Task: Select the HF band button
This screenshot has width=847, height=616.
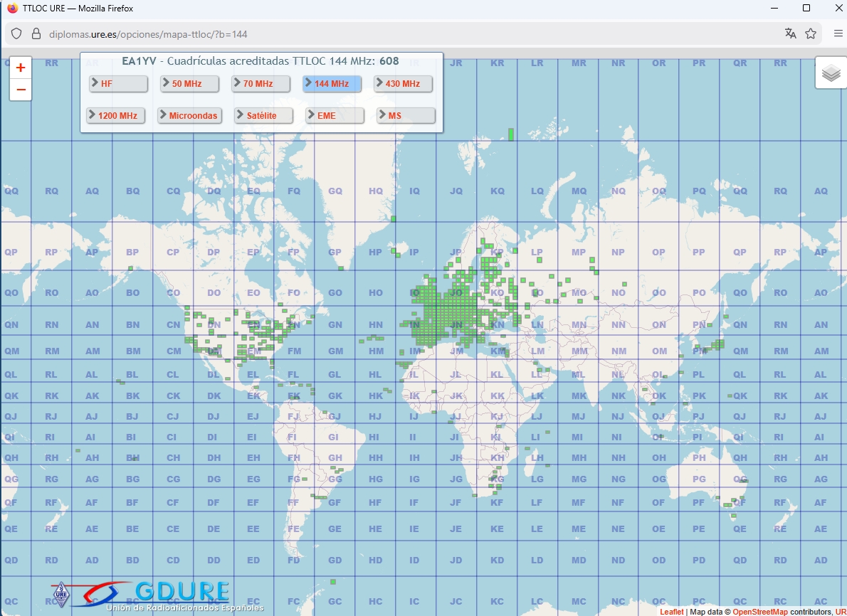Action: (118, 84)
